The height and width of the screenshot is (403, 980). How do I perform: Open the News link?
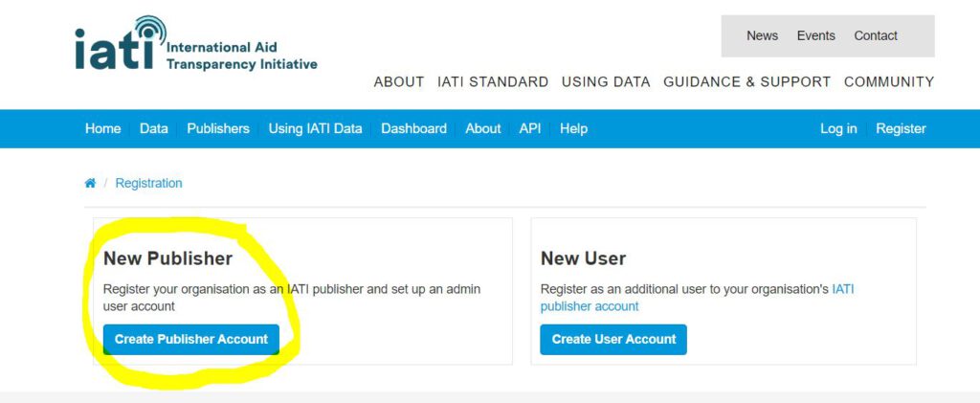tap(762, 35)
